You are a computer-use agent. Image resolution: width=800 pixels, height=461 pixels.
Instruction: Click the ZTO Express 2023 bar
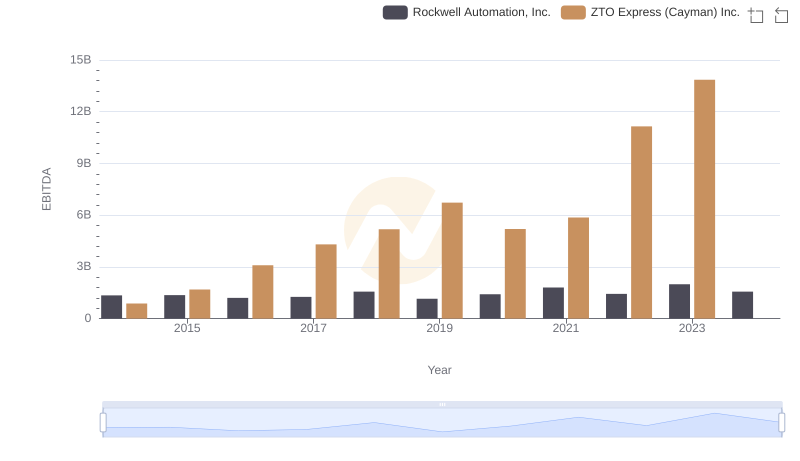pos(704,199)
